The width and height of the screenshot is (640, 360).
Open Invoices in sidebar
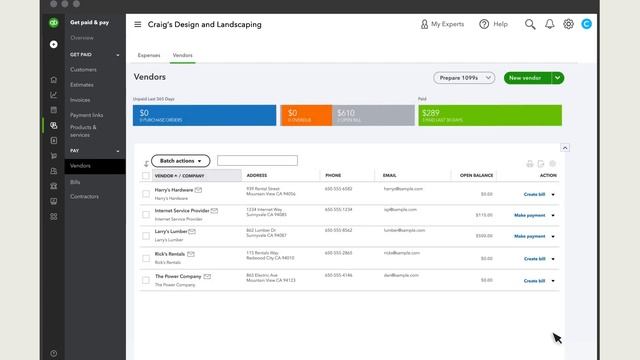[80, 100]
